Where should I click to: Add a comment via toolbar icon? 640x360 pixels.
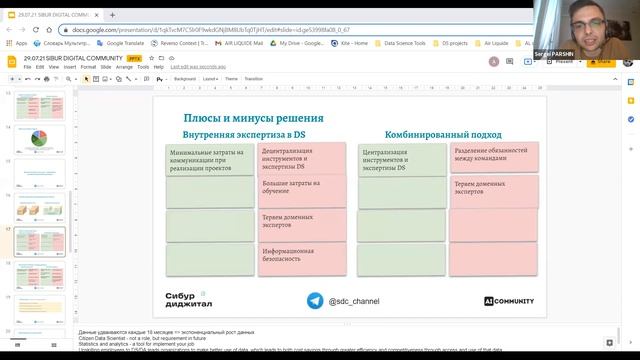pyautogui.click(x=147, y=79)
